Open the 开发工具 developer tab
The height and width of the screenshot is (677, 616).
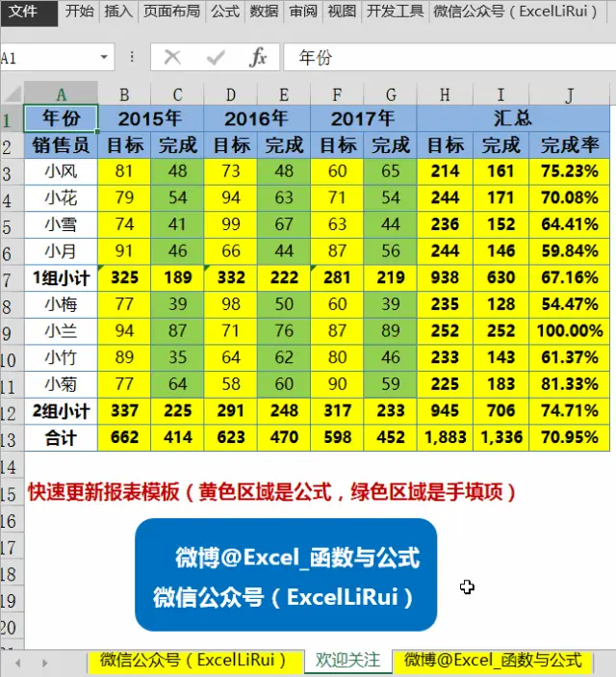coord(394,12)
